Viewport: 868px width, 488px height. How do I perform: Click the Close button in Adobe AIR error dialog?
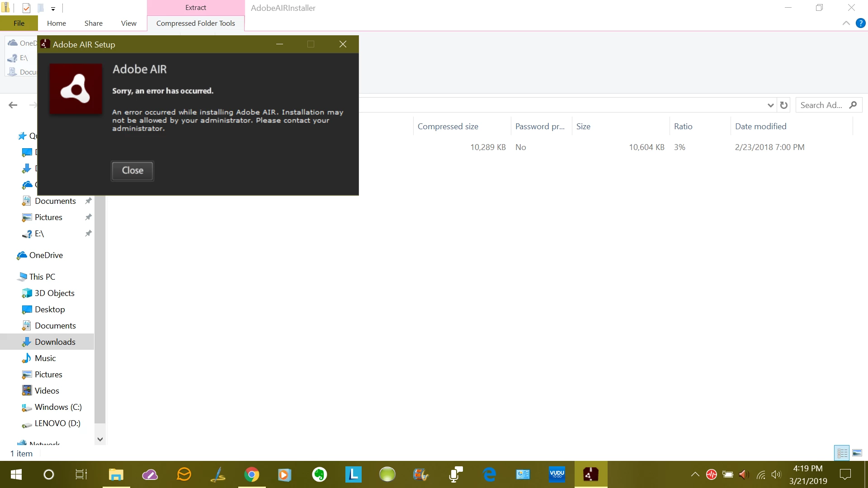(x=132, y=170)
